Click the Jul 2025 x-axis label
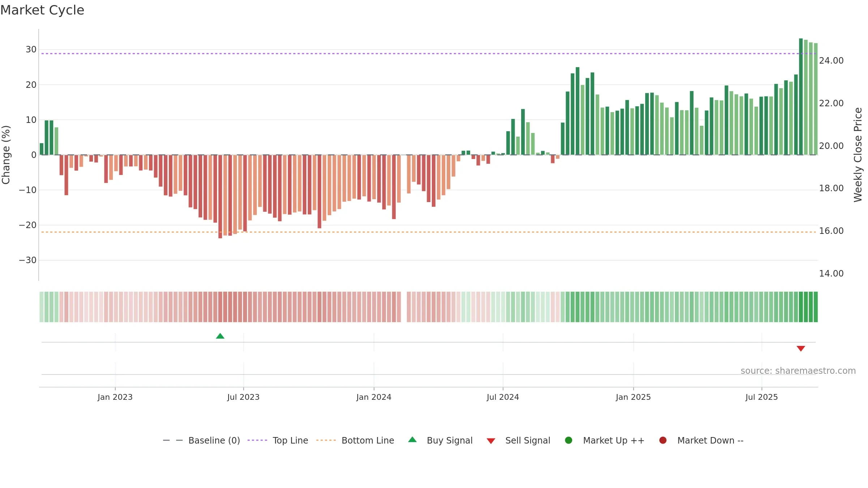 click(762, 397)
